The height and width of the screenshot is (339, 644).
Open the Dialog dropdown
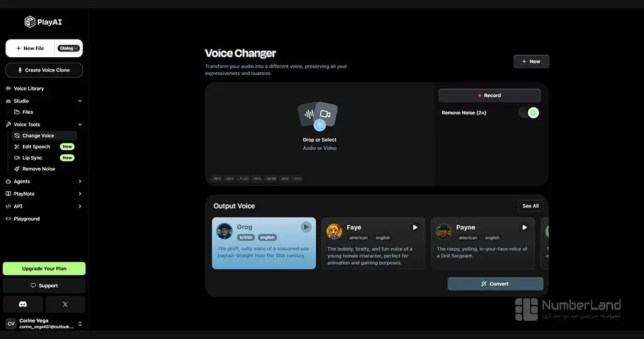coord(68,48)
